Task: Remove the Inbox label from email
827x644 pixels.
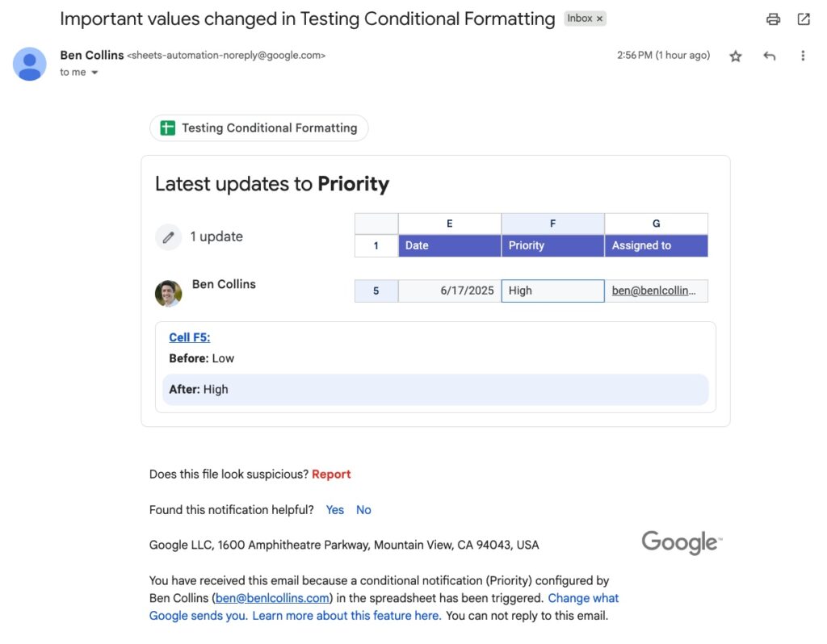Action: (599, 19)
